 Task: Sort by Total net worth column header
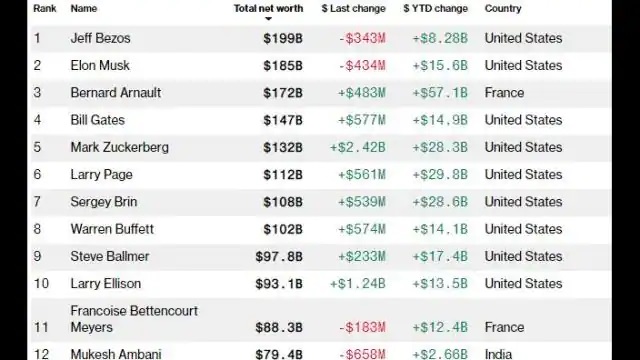point(268,9)
